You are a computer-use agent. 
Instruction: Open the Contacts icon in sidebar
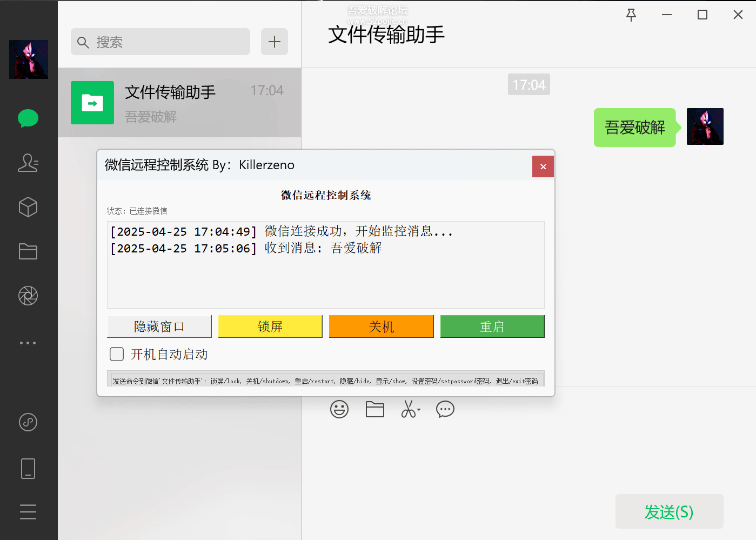click(28, 163)
